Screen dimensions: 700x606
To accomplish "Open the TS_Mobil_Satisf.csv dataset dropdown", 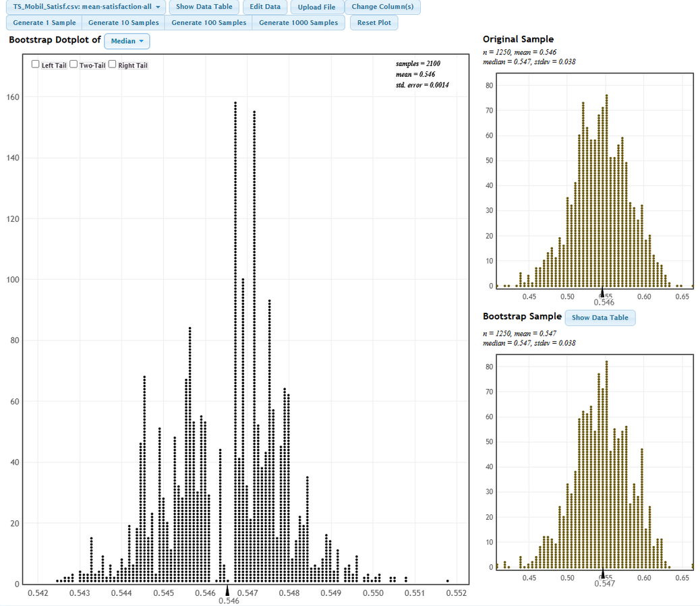I will pyautogui.click(x=86, y=7).
